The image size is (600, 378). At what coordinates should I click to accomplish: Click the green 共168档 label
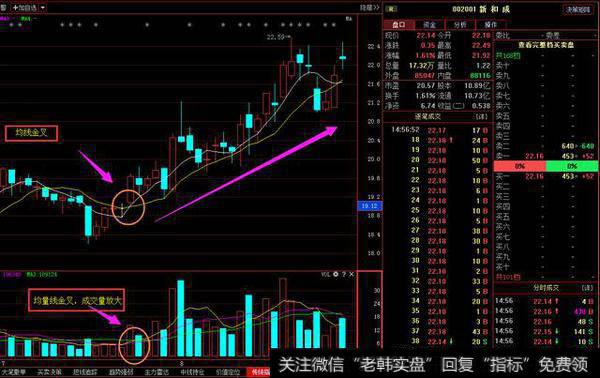[x=508, y=55]
